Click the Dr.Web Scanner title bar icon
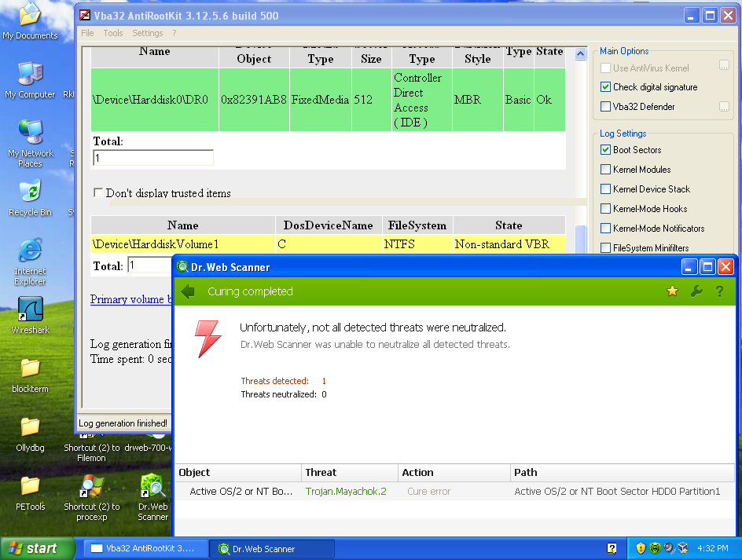Screen dimensions: 742x560 (x=182, y=267)
